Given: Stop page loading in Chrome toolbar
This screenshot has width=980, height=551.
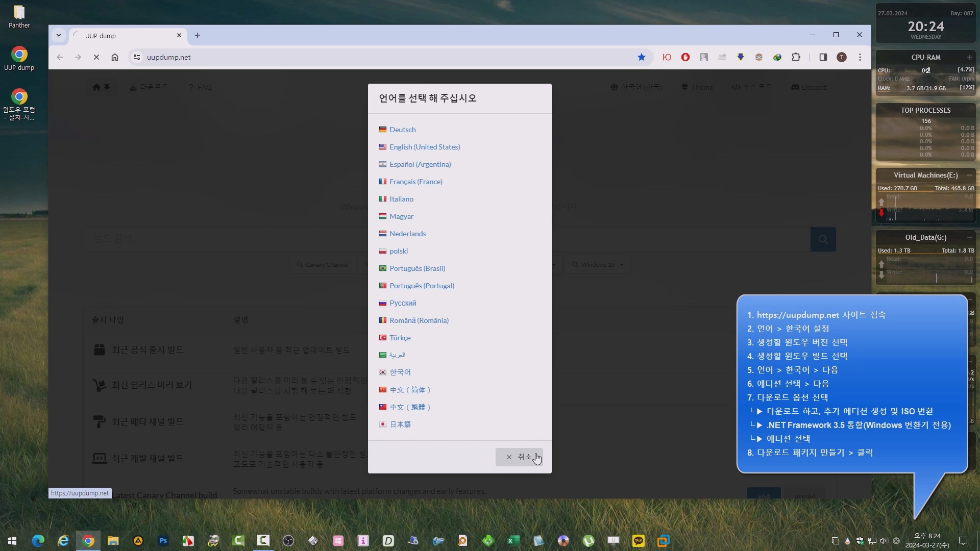Looking at the screenshot, I should pos(96,57).
